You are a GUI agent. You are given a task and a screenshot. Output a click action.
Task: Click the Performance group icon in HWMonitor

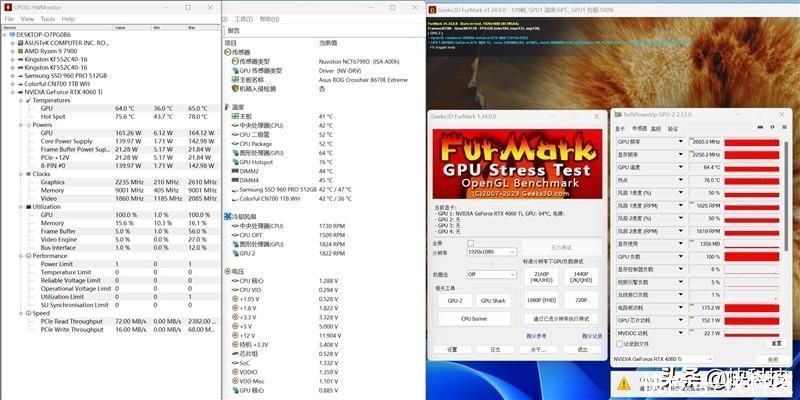(x=29, y=256)
